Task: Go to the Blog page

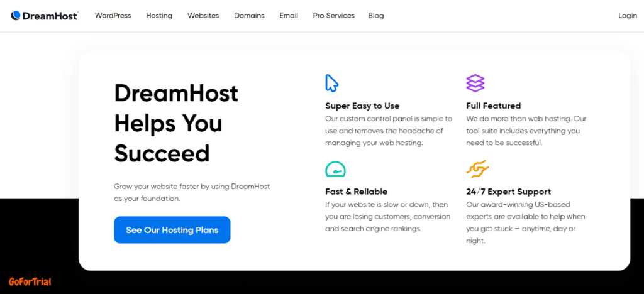Action: click(x=376, y=16)
